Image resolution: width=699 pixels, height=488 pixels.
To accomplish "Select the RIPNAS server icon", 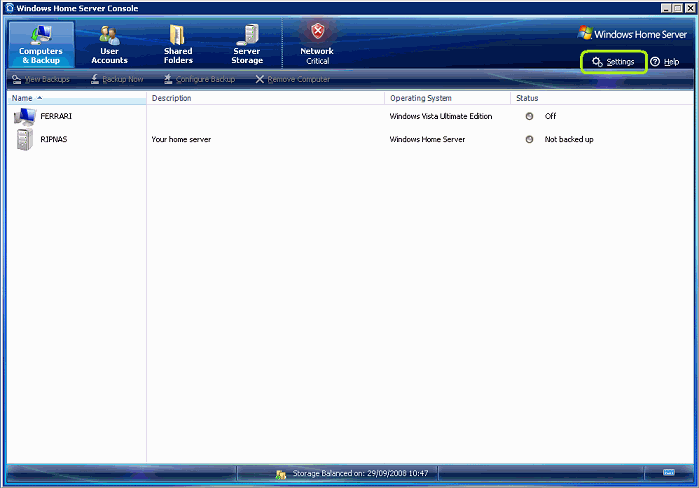I will [x=25, y=139].
